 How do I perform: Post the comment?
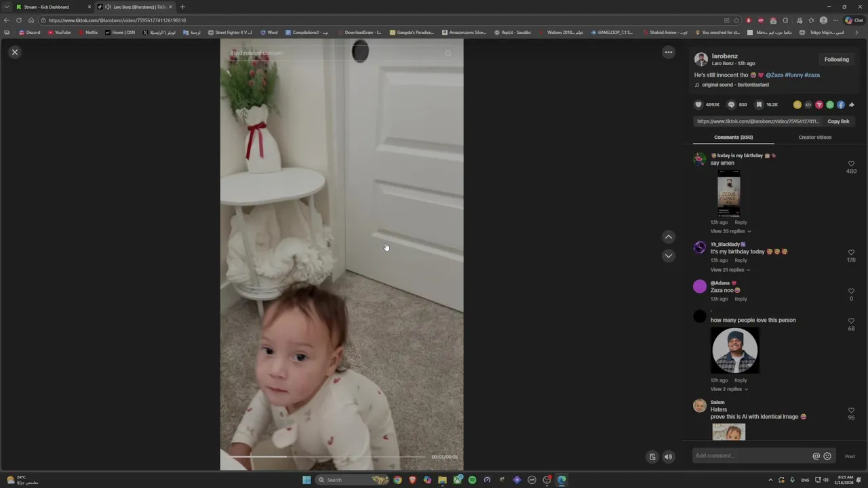[850, 456]
